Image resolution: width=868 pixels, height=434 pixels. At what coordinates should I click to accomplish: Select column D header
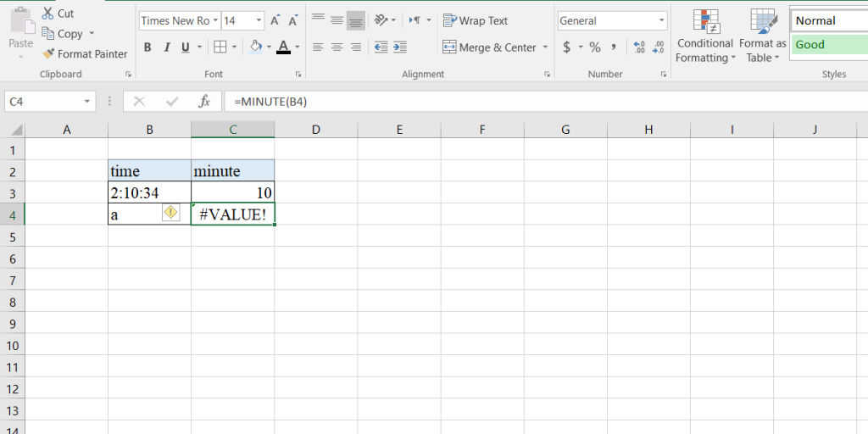316,130
